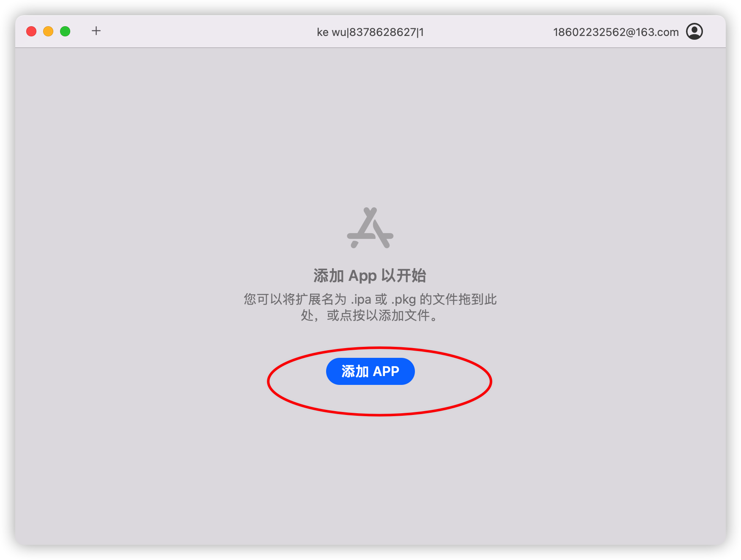Click blank title bar space between title and email

tap(489, 32)
